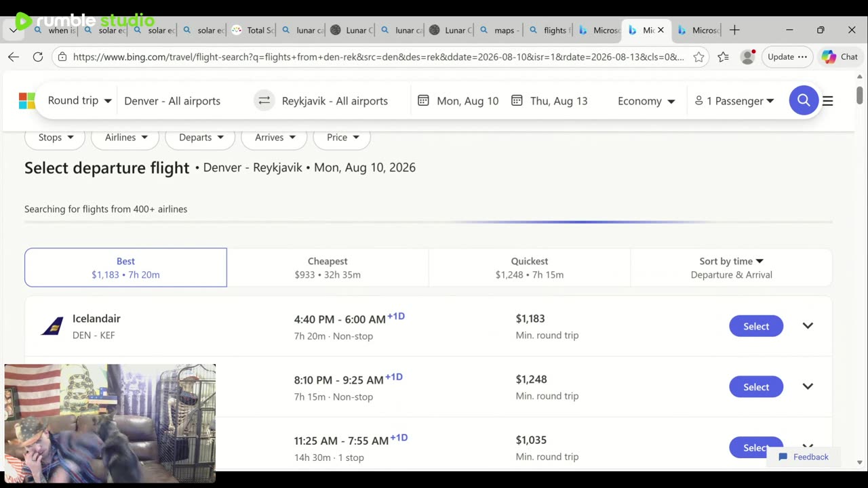Bookmark page with star icon
This screenshot has width=868, height=488.
point(698,57)
